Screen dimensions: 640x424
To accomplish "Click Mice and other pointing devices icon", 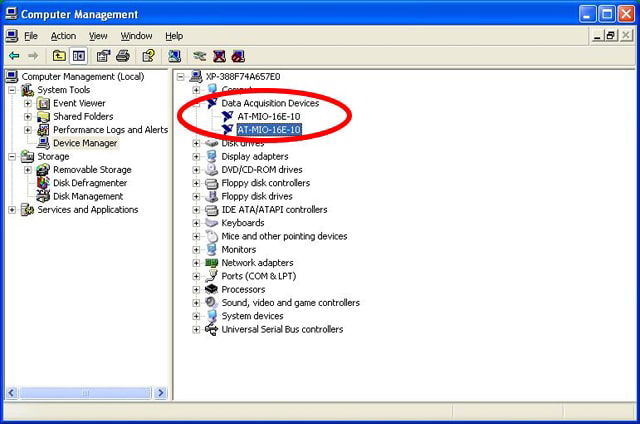I will tap(212, 236).
